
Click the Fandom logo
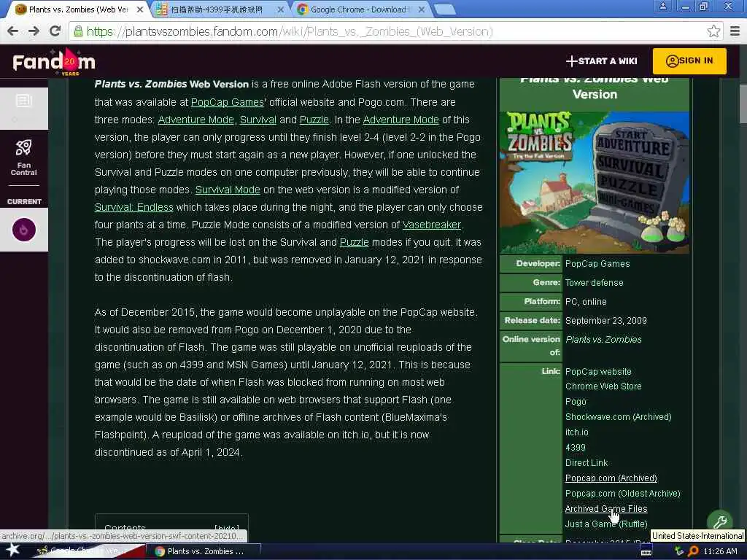pos(54,62)
